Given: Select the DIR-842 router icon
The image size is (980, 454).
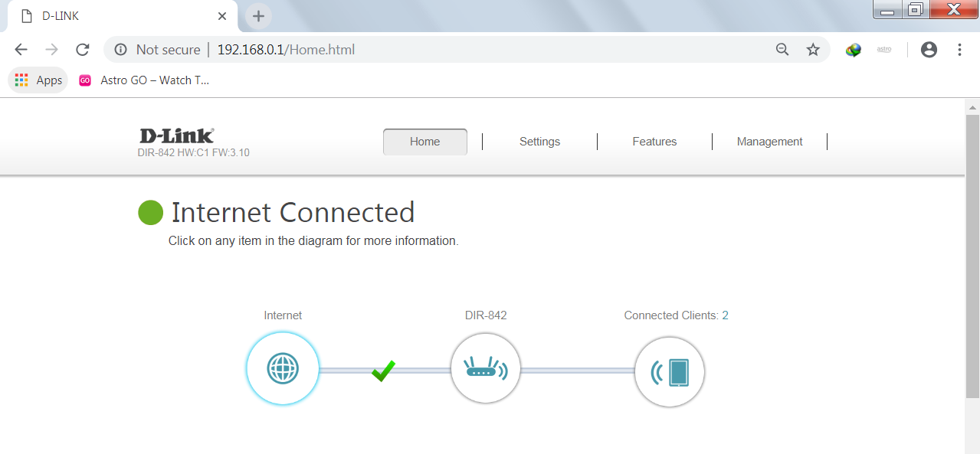Looking at the screenshot, I should (x=486, y=369).
